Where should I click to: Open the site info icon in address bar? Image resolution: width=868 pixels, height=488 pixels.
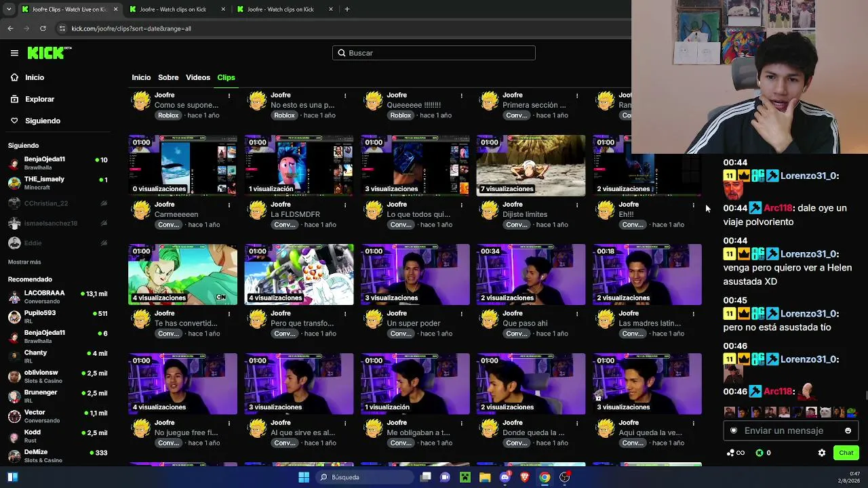pyautogui.click(x=62, y=28)
